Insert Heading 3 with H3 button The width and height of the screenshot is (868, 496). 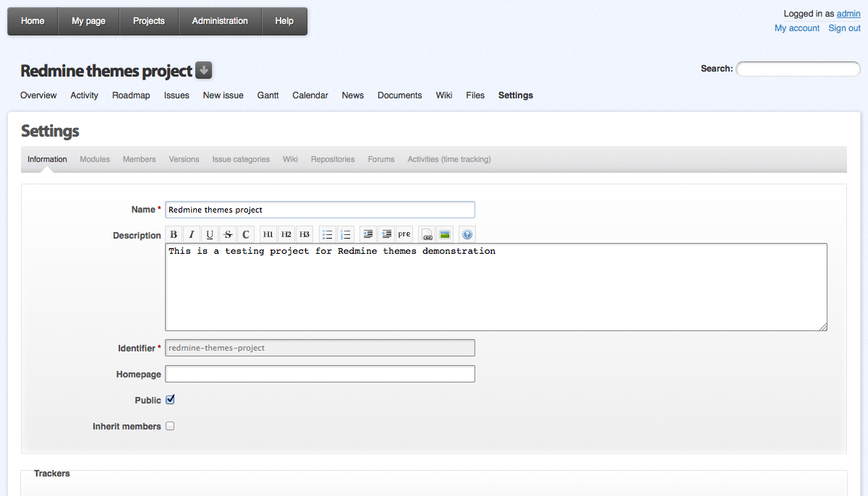tap(305, 234)
